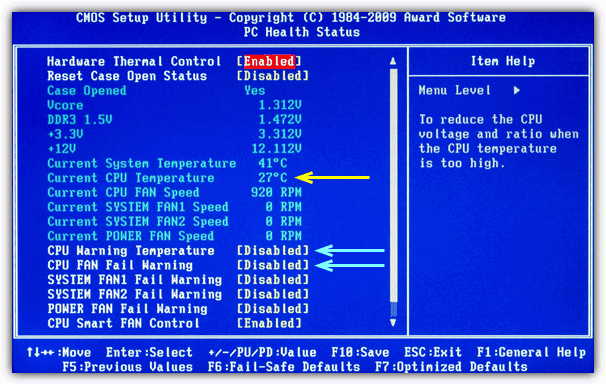Click the Case Opened Yes value
This screenshot has height=384, width=606.
[x=254, y=90]
